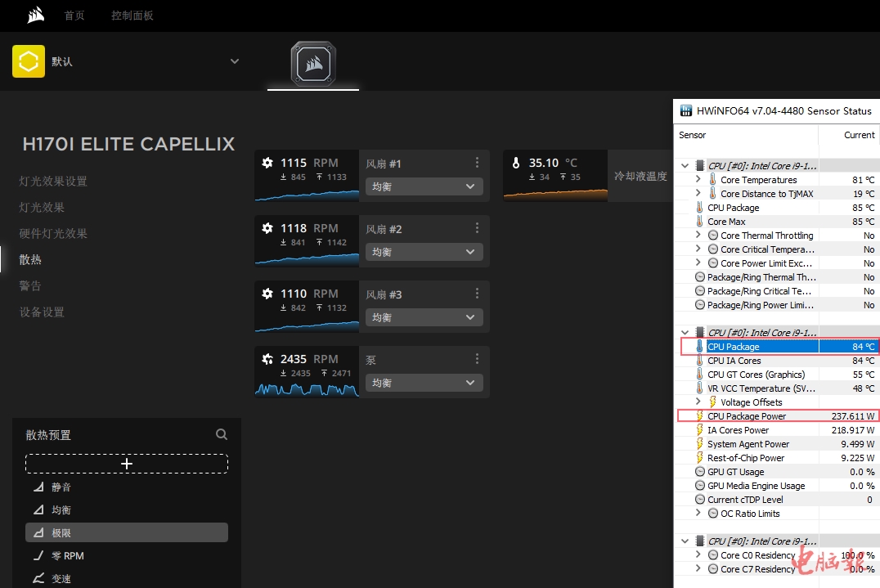Open the three-dot menu for 风扇 #3
This screenshot has height=588, width=880.
tap(478, 294)
